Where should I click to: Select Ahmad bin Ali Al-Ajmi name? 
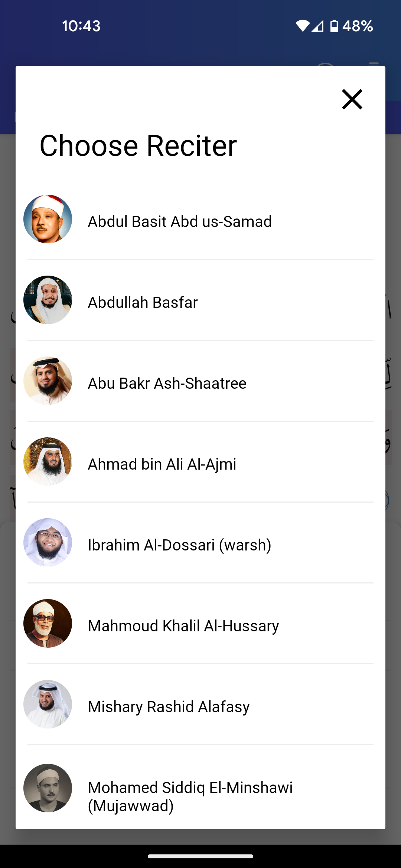click(x=162, y=464)
